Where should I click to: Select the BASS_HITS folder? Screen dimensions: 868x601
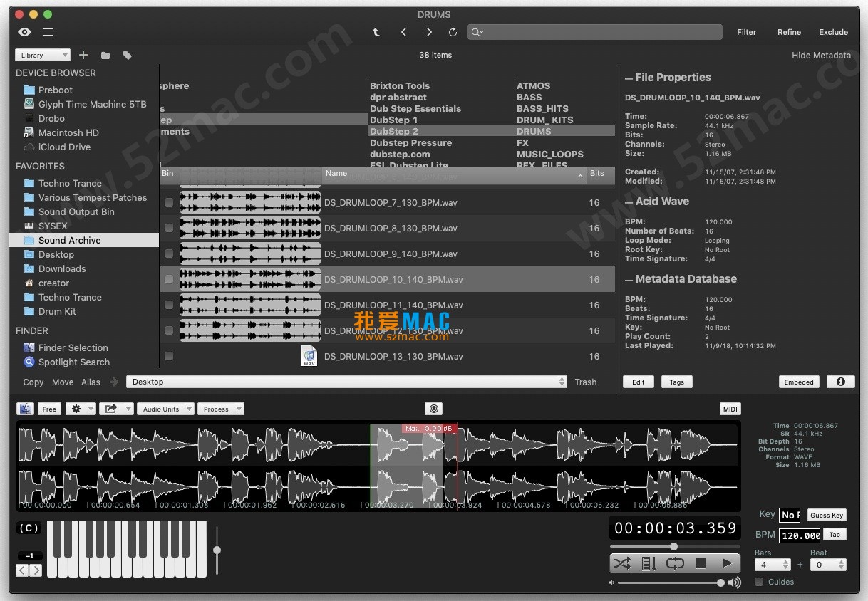tap(542, 108)
